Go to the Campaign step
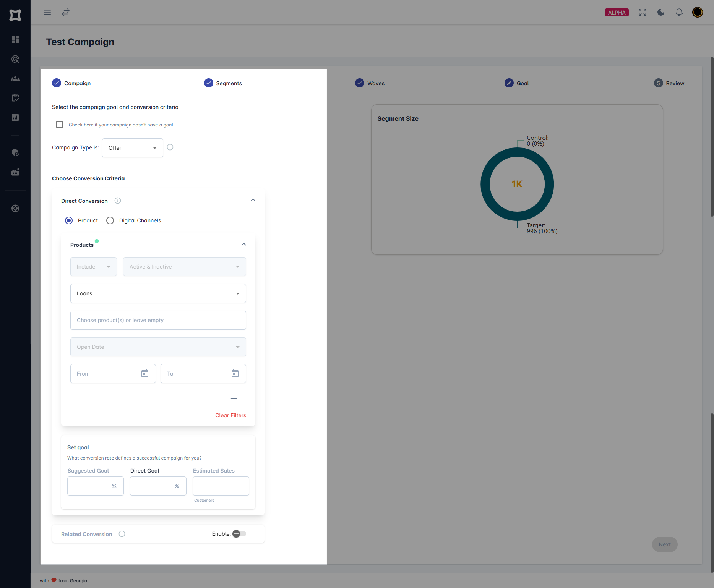This screenshot has height=588, width=714. click(x=71, y=83)
